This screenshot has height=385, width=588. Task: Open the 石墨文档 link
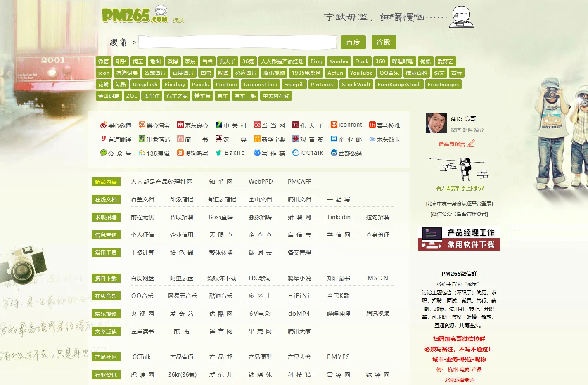[x=142, y=199]
